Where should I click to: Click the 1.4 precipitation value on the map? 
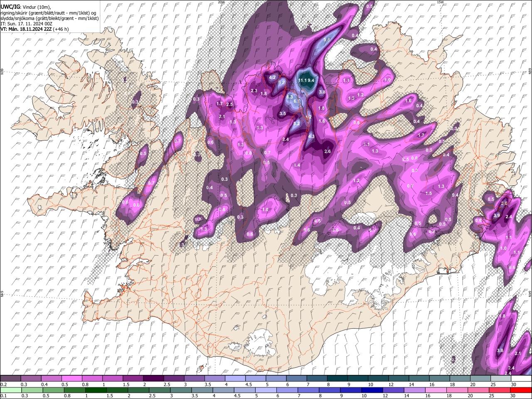pos(297,165)
